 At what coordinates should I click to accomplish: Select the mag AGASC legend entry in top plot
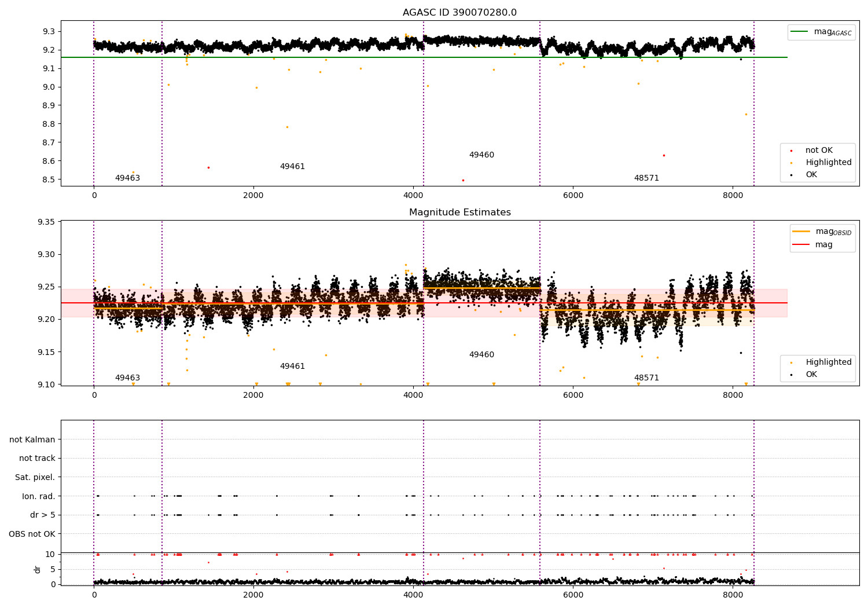pyautogui.click(x=821, y=32)
